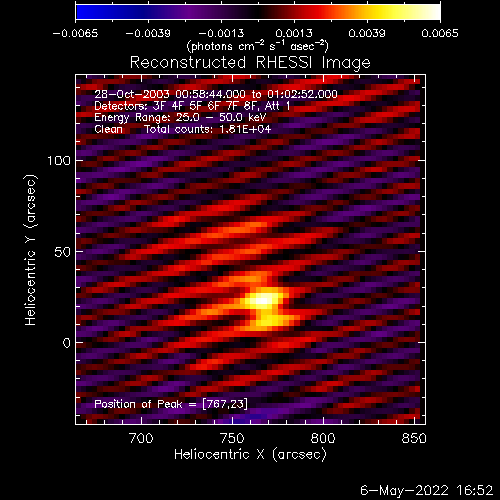This screenshot has height=500, width=500.
Task: Click the X-axis tick label '800'
Action: click(323, 438)
